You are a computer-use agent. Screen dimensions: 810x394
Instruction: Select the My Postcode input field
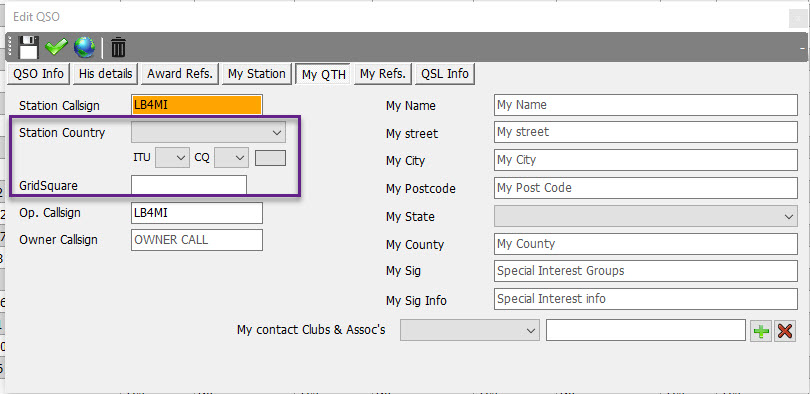click(646, 188)
